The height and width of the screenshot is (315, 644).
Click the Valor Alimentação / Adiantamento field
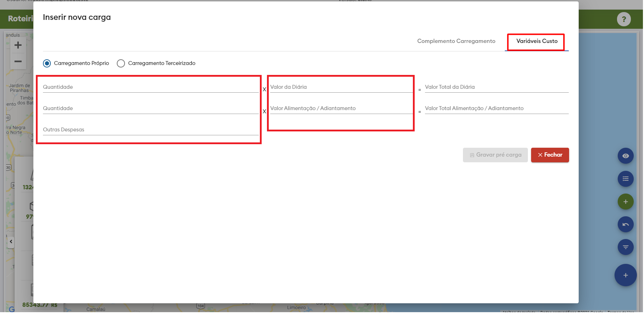point(341,109)
